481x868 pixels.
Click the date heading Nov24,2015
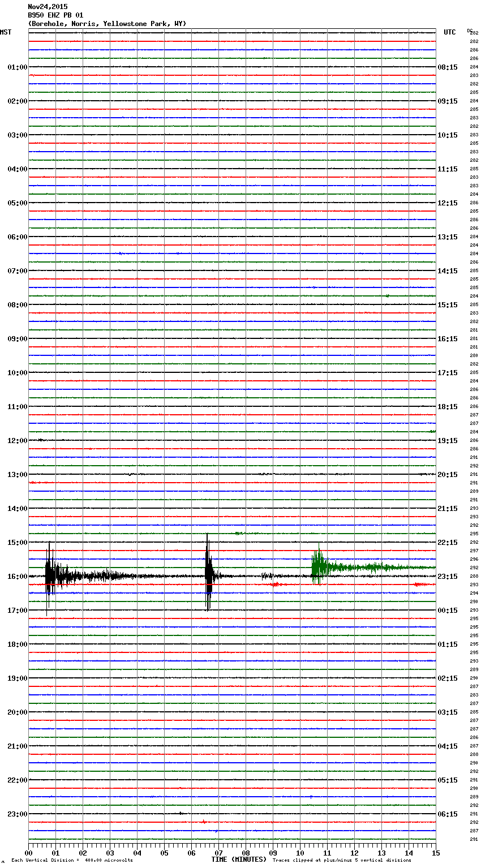point(48,7)
